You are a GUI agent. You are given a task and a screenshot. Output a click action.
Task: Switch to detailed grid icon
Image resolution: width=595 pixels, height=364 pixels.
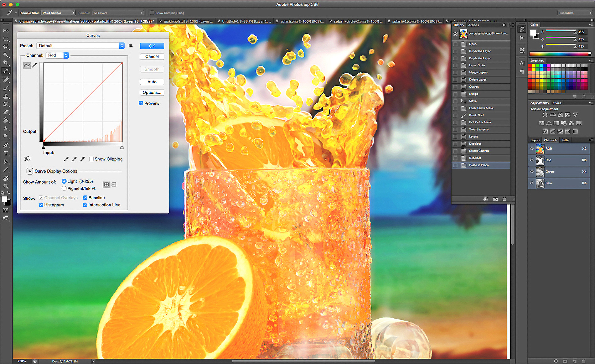114,185
